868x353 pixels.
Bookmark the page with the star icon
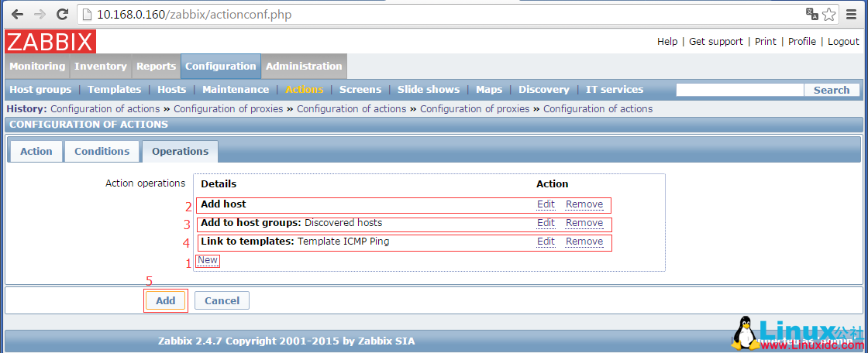[828, 15]
